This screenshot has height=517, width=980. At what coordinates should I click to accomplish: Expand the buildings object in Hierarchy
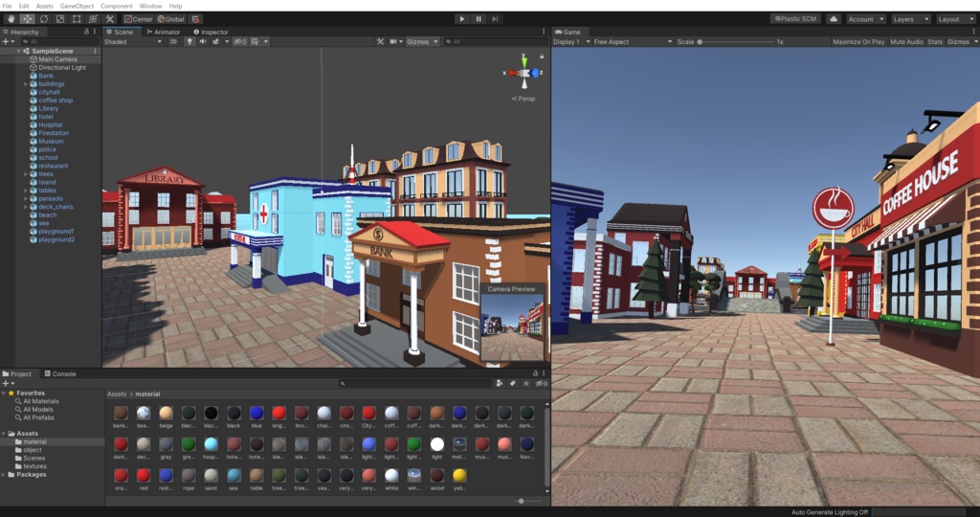point(26,84)
